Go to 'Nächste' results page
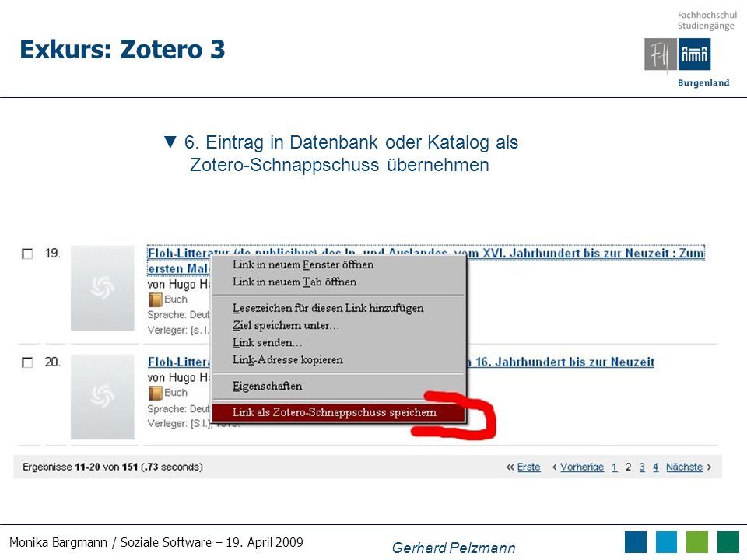 click(x=684, y=467)
